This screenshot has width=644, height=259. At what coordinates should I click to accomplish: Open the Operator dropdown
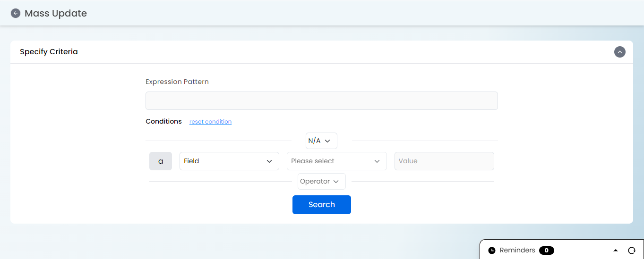(x=321, y=181)
